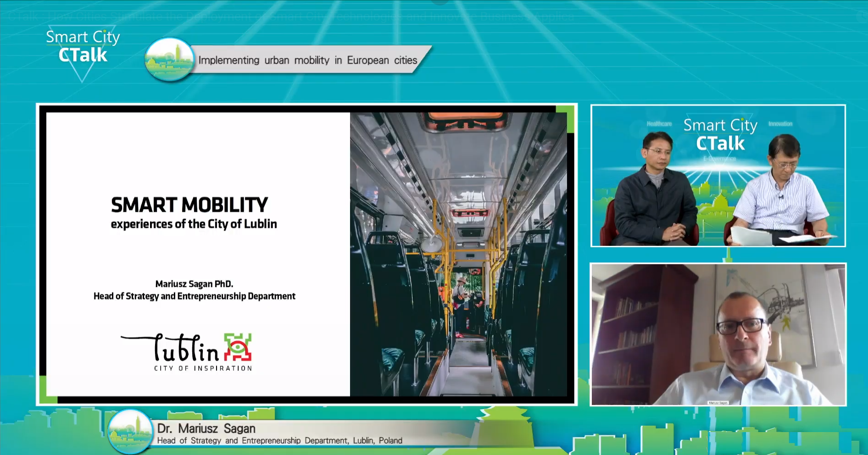Select 'Mariusz Sagan PhD.' text on the slide
The height and width of the screenshot is (455, 868).
tap(194, 284)
